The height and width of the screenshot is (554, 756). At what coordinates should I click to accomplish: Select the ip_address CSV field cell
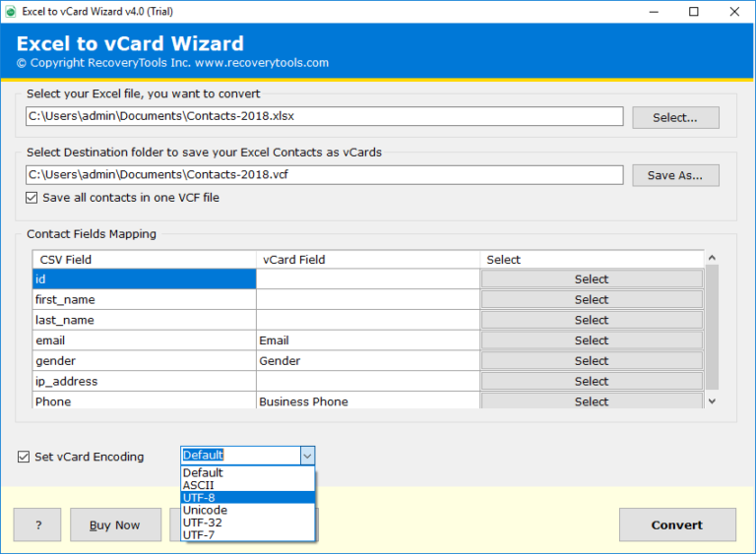[x=144, y=381]
